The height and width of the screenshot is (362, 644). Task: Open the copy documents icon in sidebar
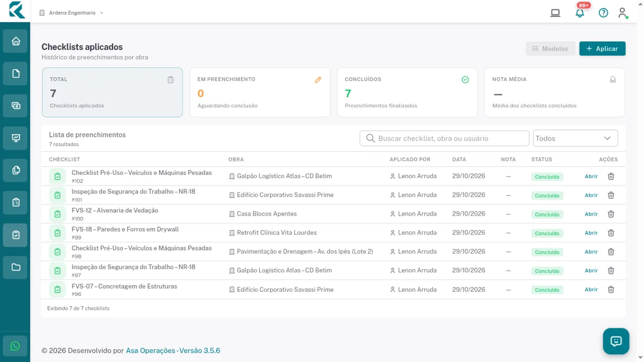(x=16, y=171)
